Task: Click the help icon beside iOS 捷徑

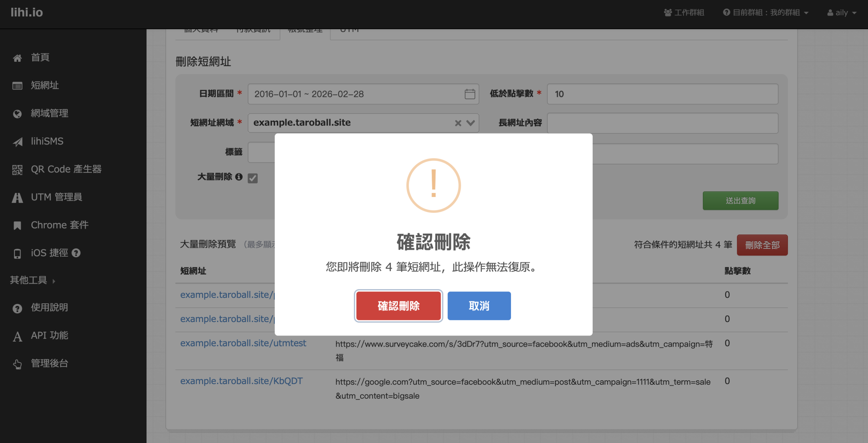Action: point(77,253)
